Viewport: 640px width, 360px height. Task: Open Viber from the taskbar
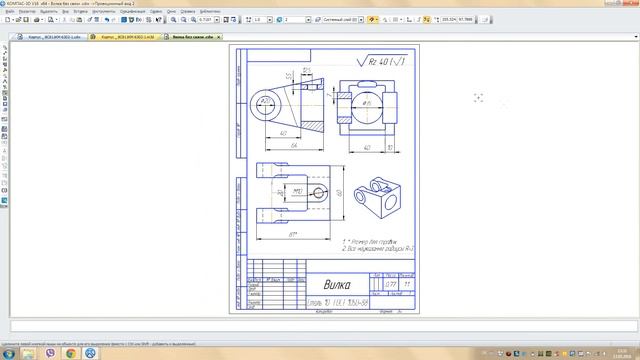pos(50,353)
